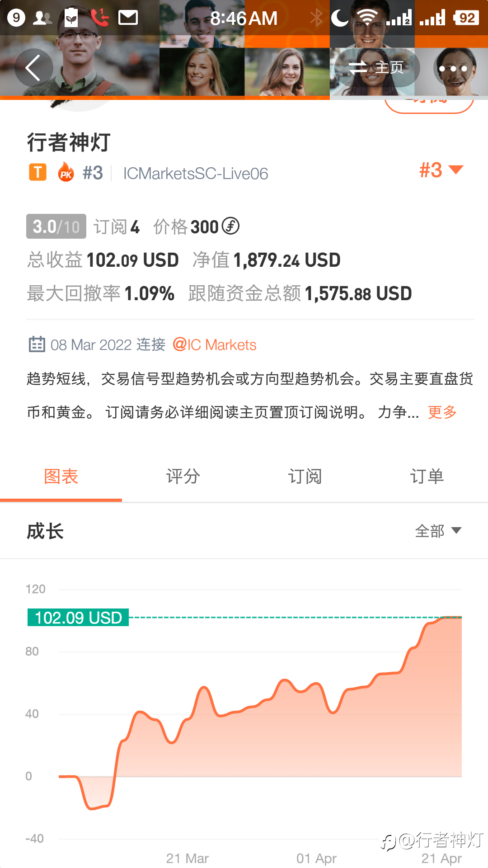488x868 pixels.
Task: Open the 订阅 tab
Action: pos(305,476)
